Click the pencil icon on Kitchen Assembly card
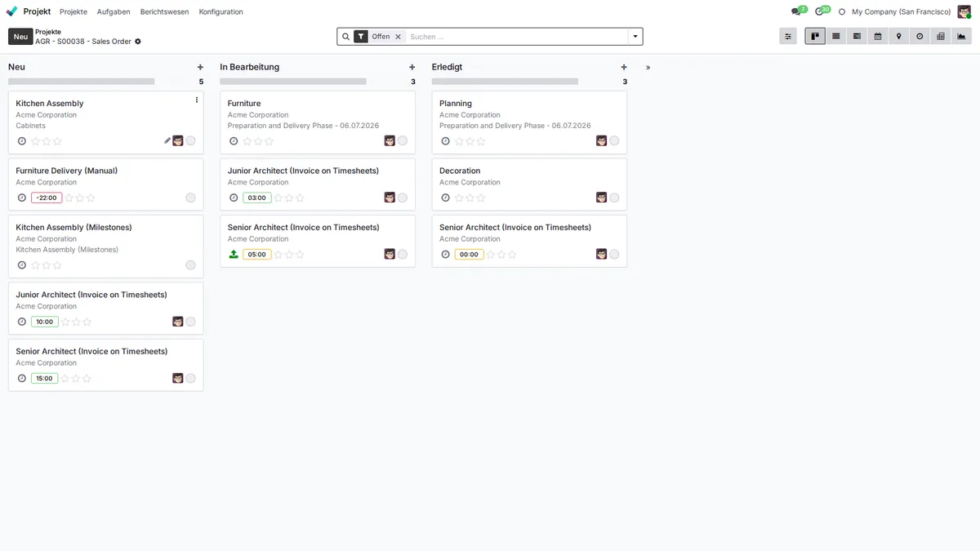Viewport: 980px width, 551px height. pos(167,140)
